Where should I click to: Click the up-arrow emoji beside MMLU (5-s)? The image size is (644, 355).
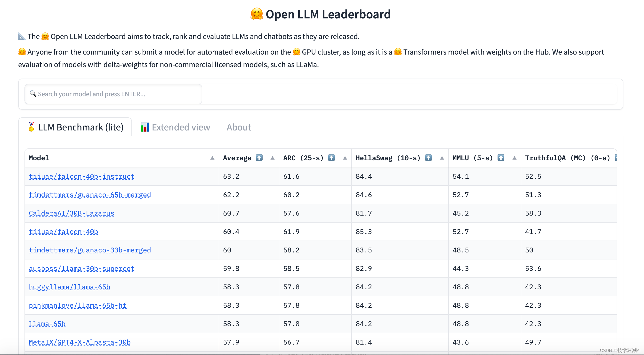point(500,158)
